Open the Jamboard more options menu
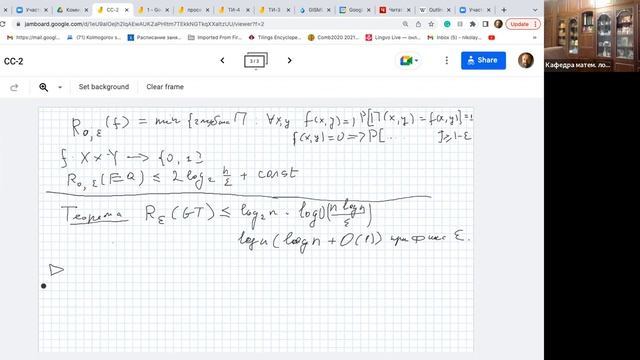 pyautogui.click(x=447, y=60)
